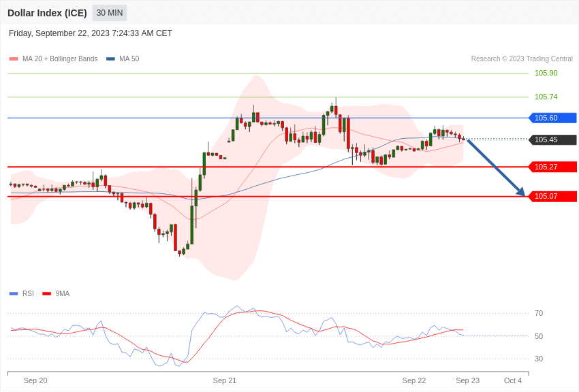Screen dimensions: 579x392
Task: Click the 105.90 resistance level label
Action: click(546, 73)
